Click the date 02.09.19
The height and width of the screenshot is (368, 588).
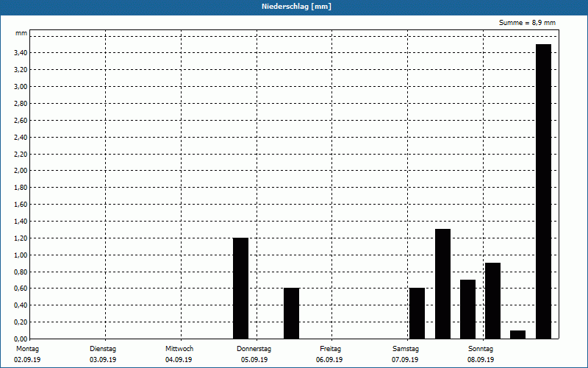(27, 360)
